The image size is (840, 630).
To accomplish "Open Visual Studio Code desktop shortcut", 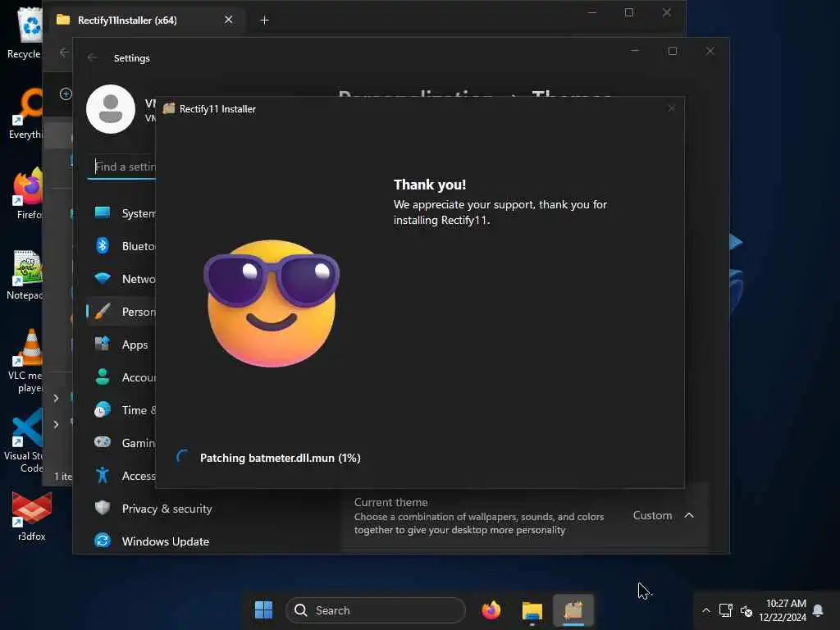I will pyautogui.click(x=24, y=441).
